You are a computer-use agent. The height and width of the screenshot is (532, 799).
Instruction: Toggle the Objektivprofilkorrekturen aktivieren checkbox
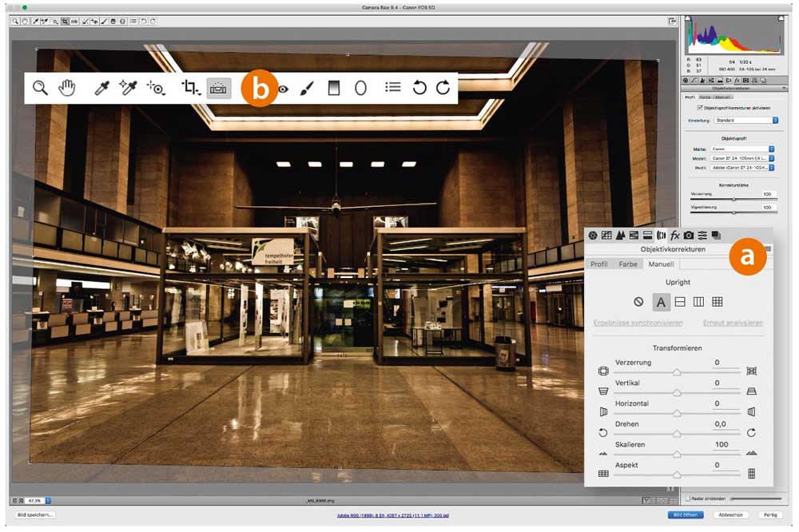click(x=700, y=107)
